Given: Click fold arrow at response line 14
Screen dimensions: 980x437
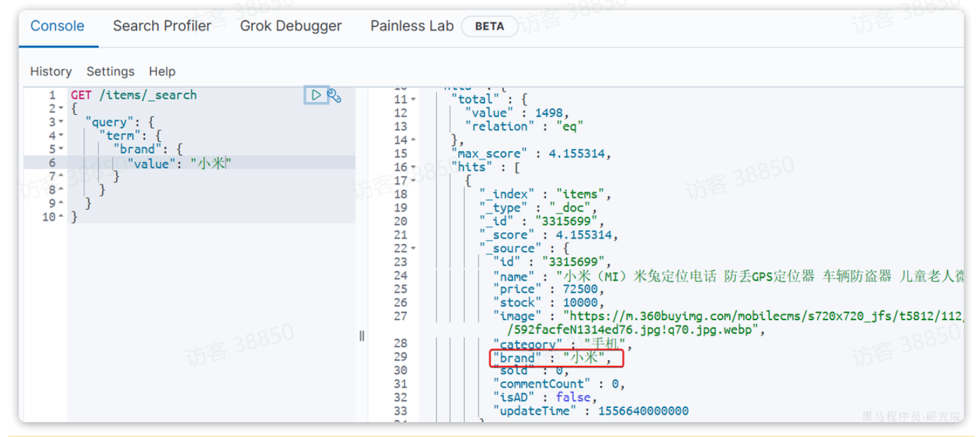Looking at the screenshot, I should coord(413,140).
